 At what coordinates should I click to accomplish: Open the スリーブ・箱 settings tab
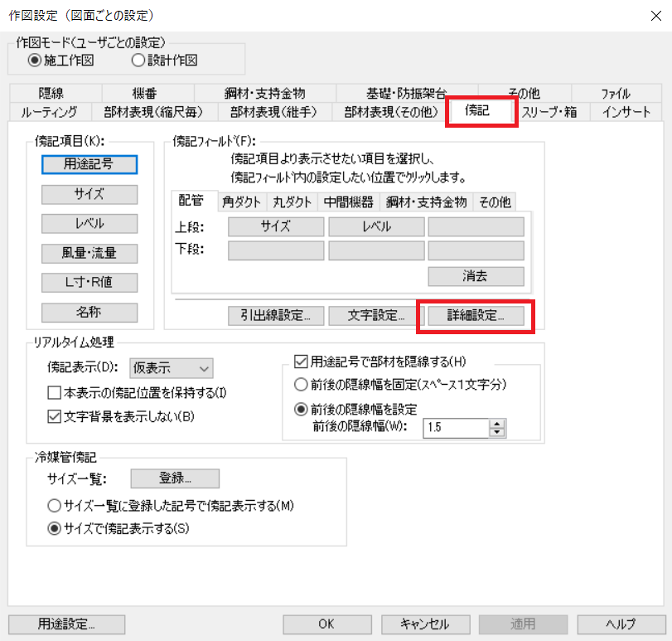coord(549,112)
